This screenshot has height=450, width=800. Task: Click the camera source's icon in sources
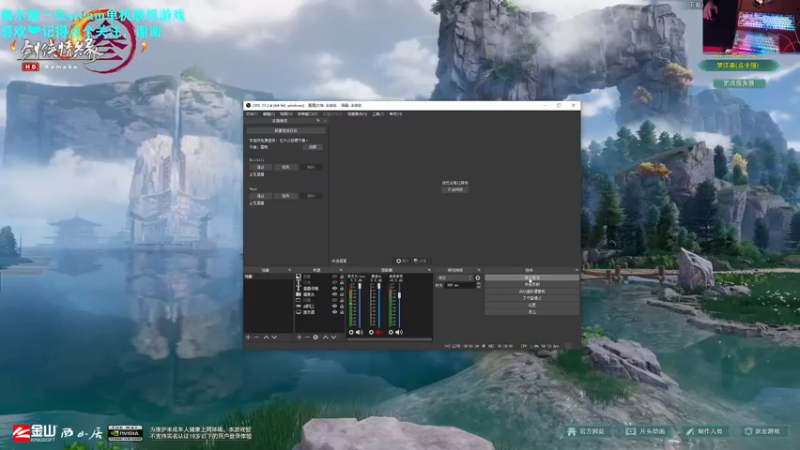click(x=298, y=294)
